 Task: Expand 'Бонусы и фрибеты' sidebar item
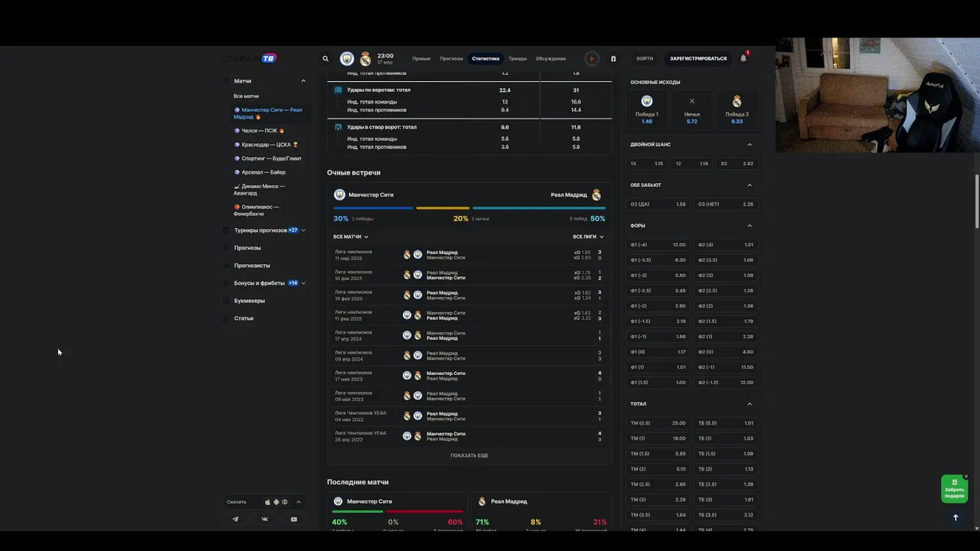(303, 283)
